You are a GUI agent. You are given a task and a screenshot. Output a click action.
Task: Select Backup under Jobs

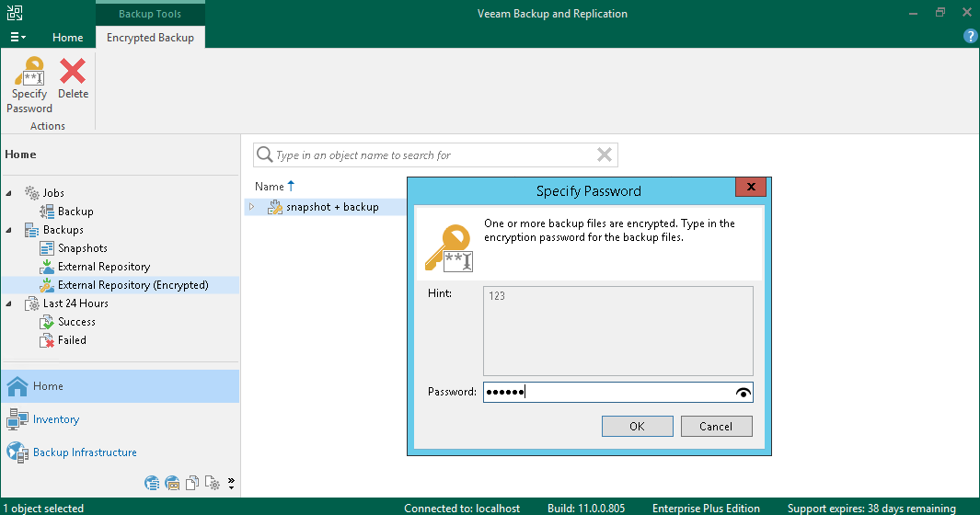[x=75, y=212]
